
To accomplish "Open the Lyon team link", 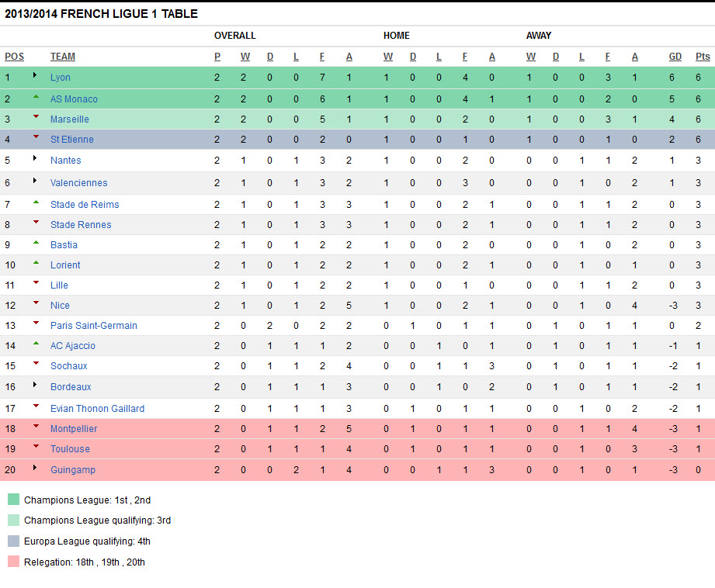I will point(61,78).
